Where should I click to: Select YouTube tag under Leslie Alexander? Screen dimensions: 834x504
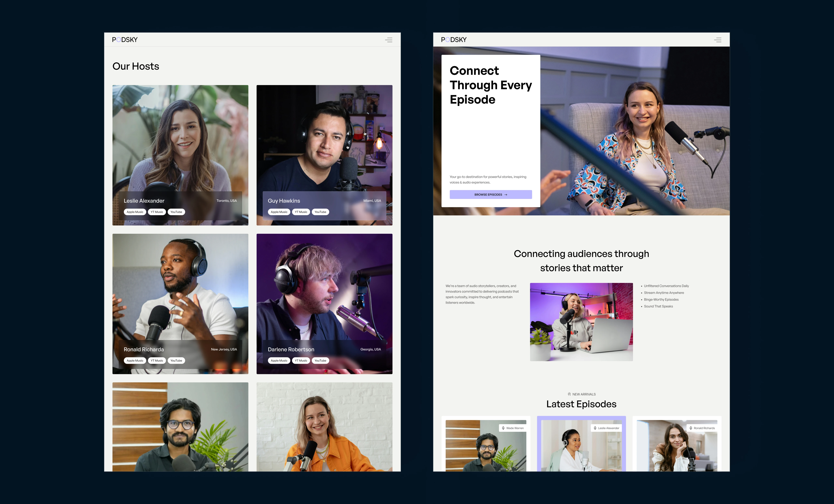point(176,212)
